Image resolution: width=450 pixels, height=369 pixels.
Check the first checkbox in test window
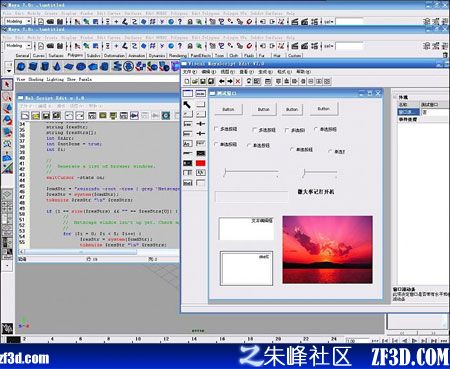click(216, 129)
